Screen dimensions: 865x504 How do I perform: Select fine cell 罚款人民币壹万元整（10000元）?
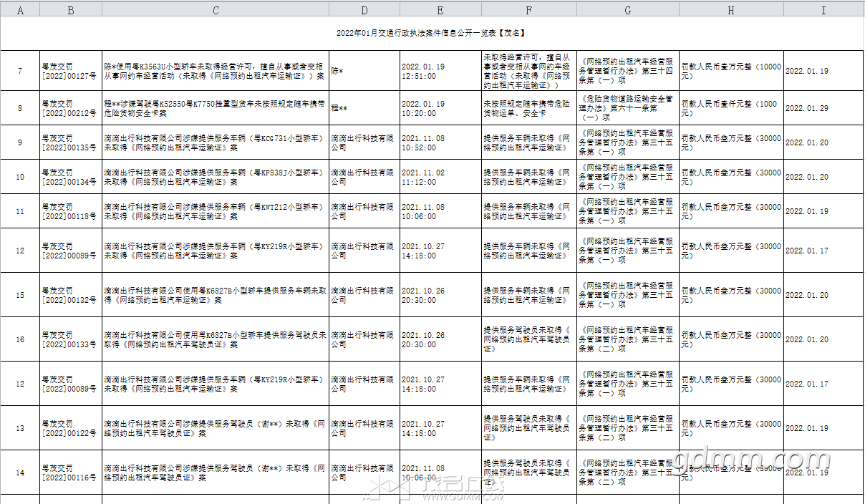click(731, 71)
